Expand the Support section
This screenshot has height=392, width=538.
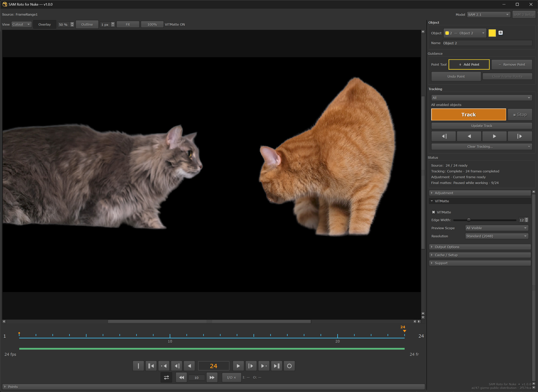click(x=480, y=263)
